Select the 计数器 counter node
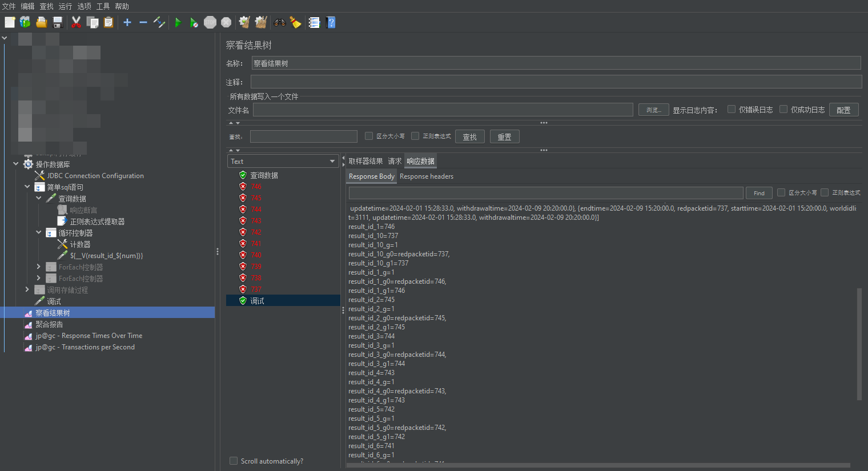 click(x=80, y=244)
